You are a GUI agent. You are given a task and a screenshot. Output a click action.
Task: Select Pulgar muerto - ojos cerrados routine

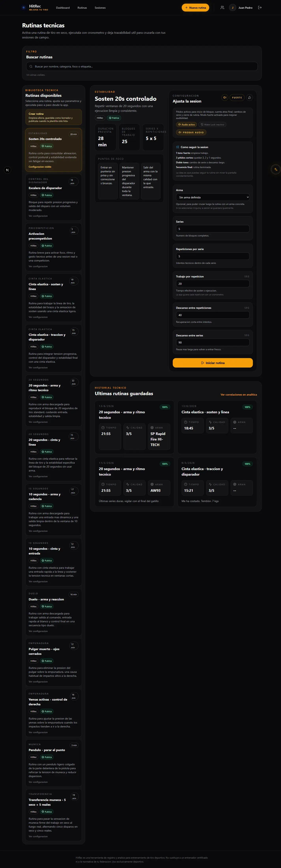click(x=54, y=663)
